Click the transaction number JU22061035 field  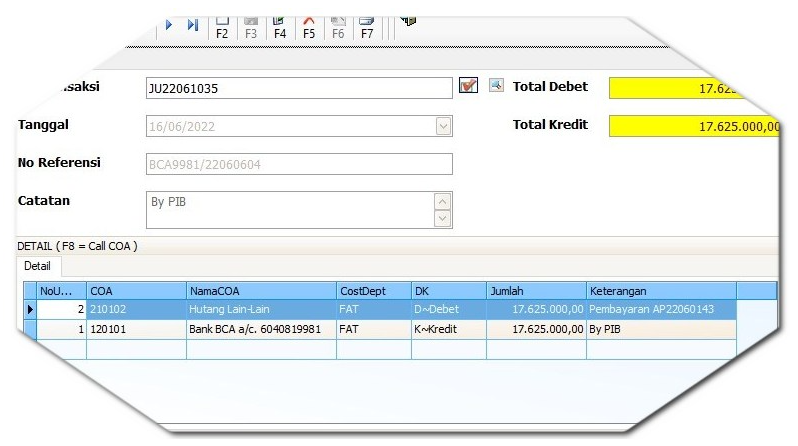[298, 88]
